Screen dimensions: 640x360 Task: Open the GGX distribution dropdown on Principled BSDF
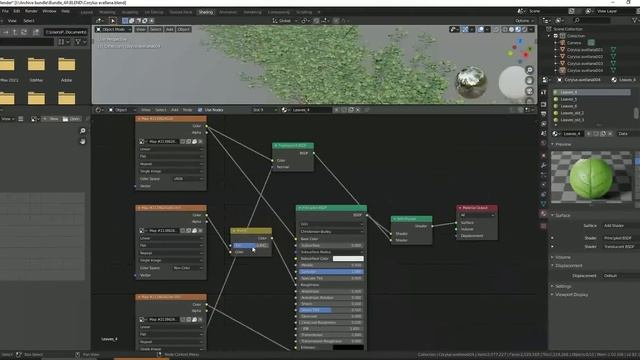pos(331,224)
